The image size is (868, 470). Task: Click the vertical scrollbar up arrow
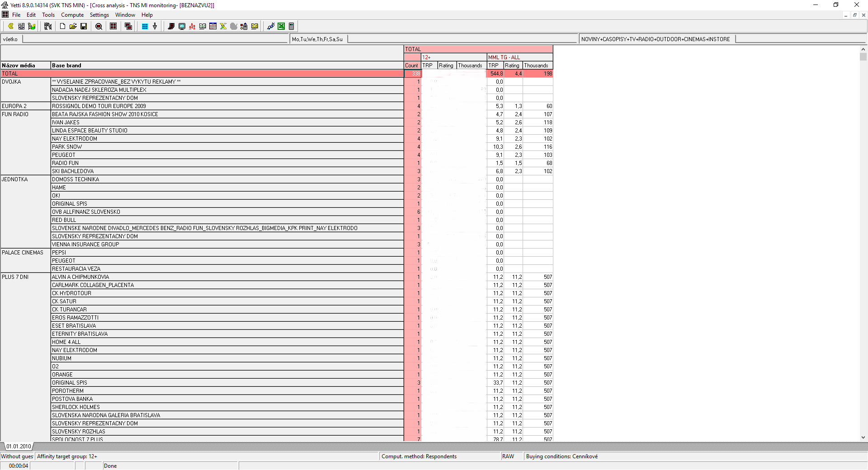click(x=863, y=49)
